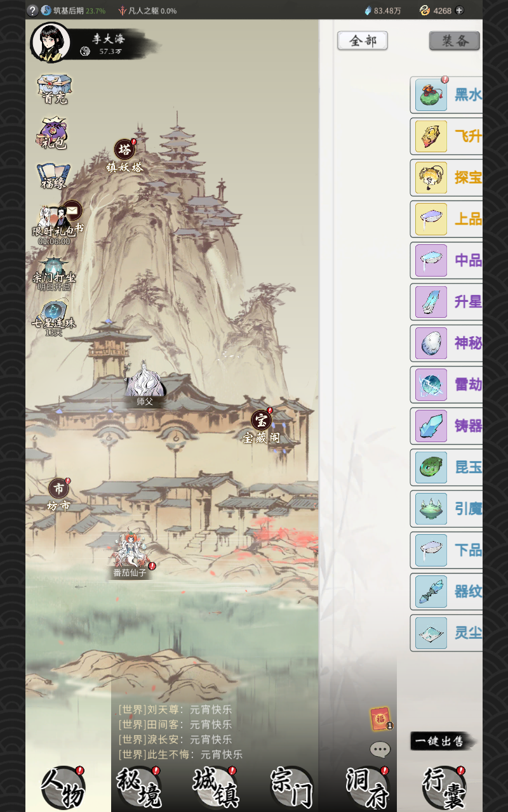
Task: Talk to 番茄仙子 fairy character
Action: pyautogui.click(x=130, y=554)
